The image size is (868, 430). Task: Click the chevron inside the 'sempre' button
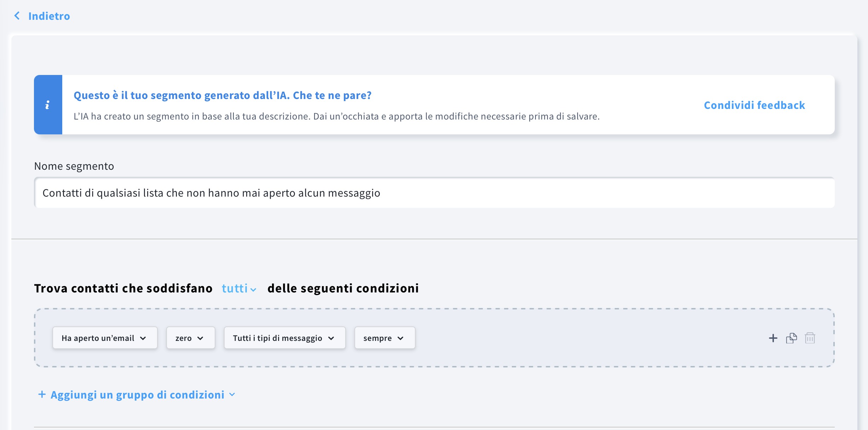click(401, 338)
